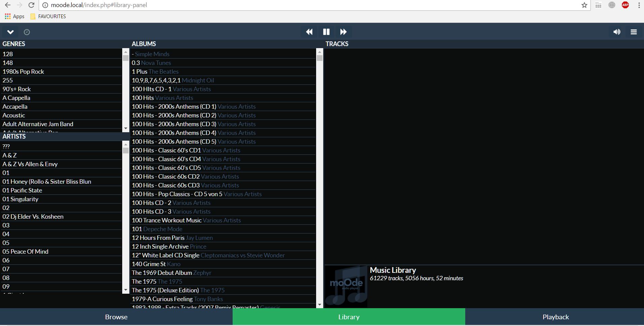Click the Albums list scroll-down arrow
Image resolution: width=644 pixels, height=326 pixels.
pyautogui.click(x=319, y=305)
